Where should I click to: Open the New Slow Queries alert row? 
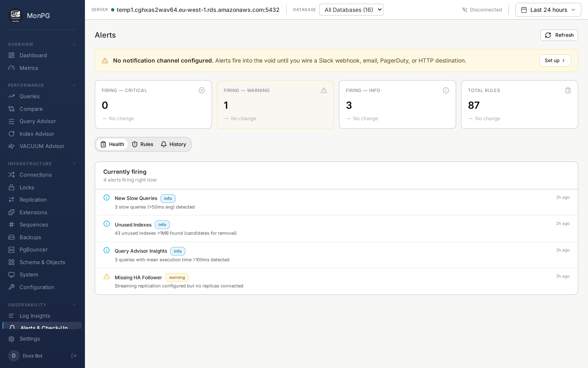point(336,202)
